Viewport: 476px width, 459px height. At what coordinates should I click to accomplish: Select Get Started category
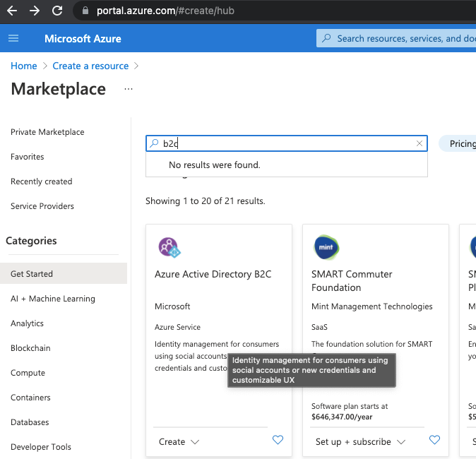coord(64,273)
